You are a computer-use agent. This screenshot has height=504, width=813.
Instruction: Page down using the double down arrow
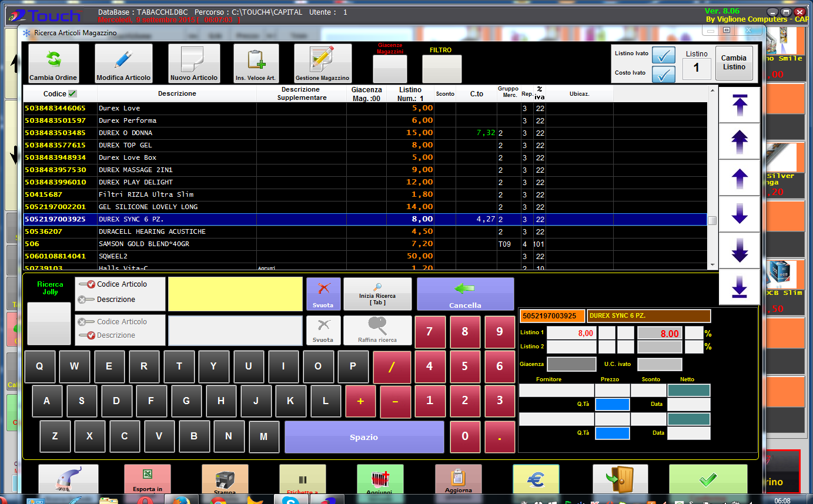tap(740, 250)
